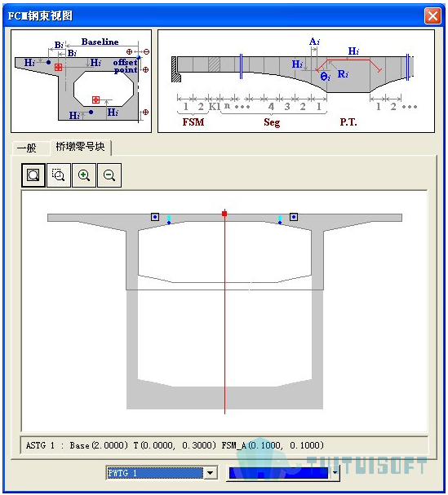
Task: Click the cross-section reference diagram
Action: pyautogui.click(x=82, y=81)
